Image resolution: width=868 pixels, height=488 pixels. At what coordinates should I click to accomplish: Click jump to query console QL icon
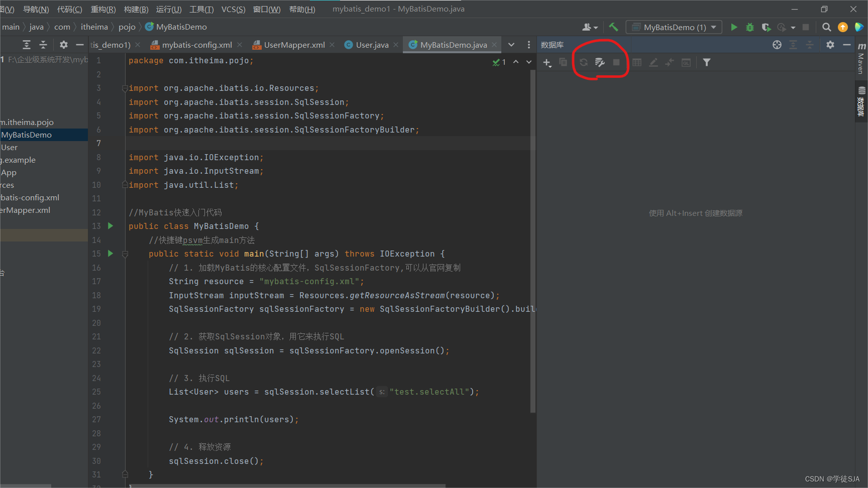(686, 62)
